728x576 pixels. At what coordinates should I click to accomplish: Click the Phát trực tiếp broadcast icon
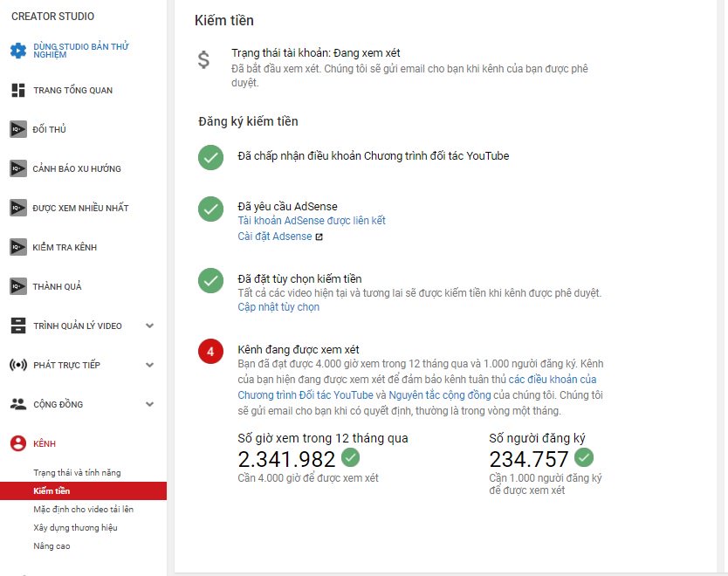point(18,365)
